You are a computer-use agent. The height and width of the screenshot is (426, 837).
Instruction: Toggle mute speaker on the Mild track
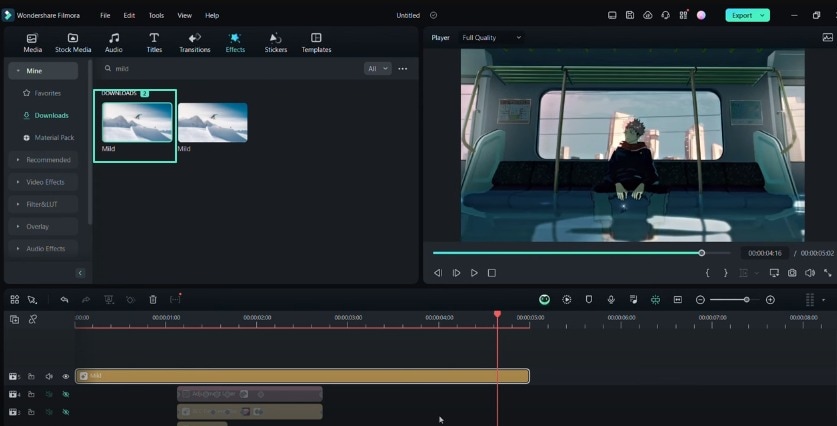[x=49, y=376]
